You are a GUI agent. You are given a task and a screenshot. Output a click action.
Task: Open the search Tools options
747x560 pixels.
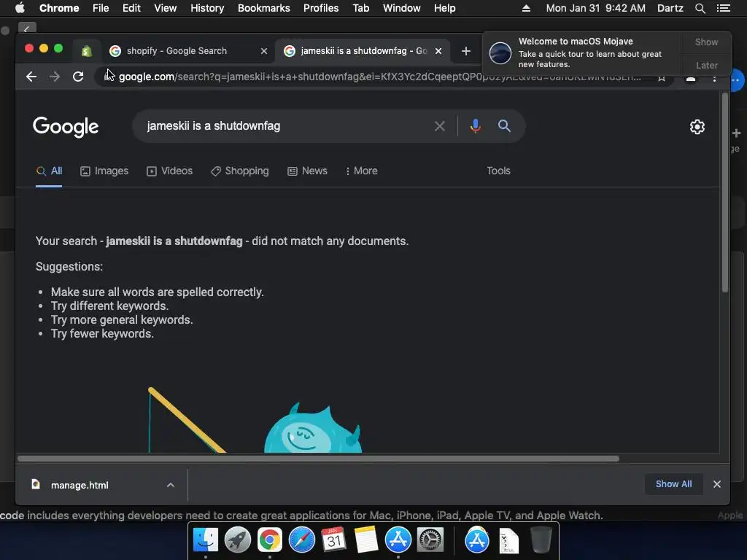pos(498,171)
